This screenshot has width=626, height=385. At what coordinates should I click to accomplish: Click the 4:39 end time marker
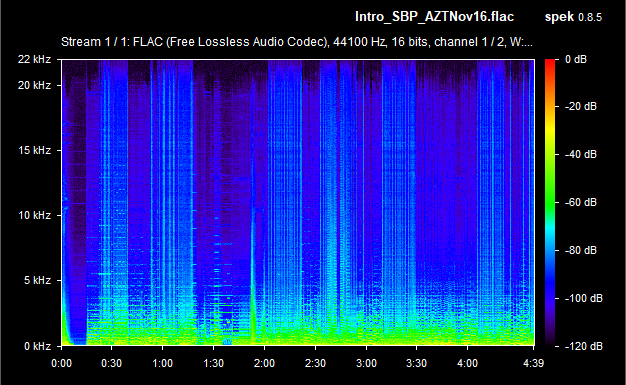[533, 363]
